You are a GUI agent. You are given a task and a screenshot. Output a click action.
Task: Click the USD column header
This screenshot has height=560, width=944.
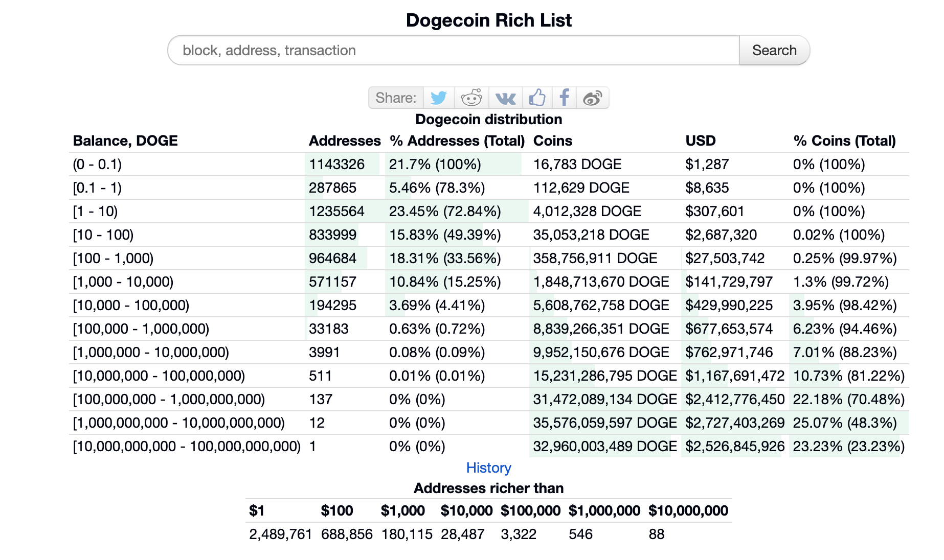pyautogui.click(x=701, y=141)
